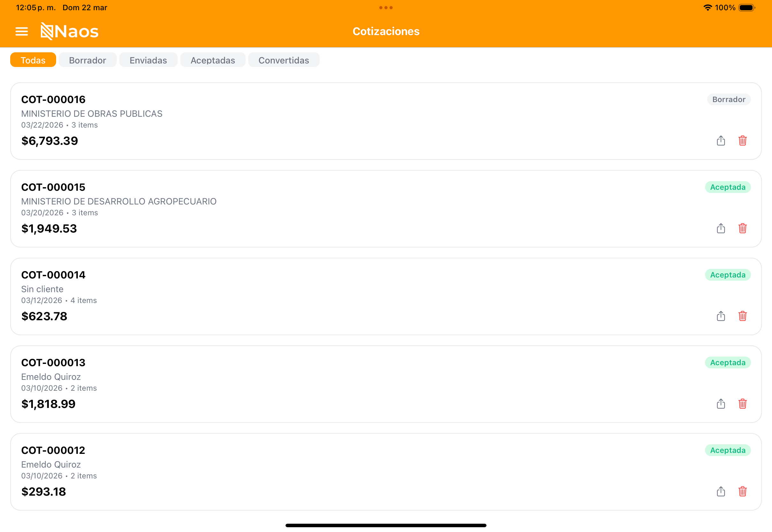Viewport: 772px width, 532px height.
Task: Click Aceptada badge on COT-000012
Action: pos(728,450)
